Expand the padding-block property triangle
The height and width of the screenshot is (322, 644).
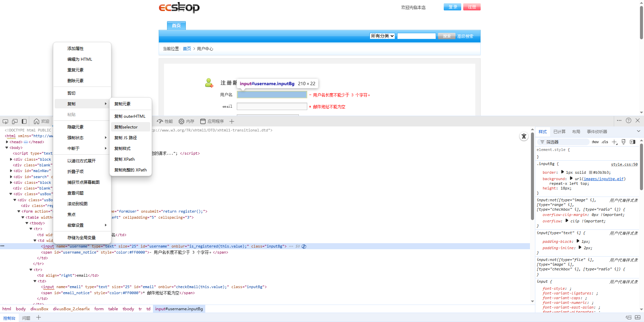(578, 241)
